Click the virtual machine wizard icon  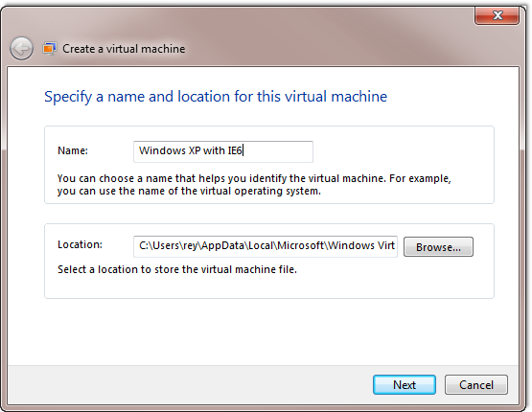pyautogui.click(x=50, y=49)
